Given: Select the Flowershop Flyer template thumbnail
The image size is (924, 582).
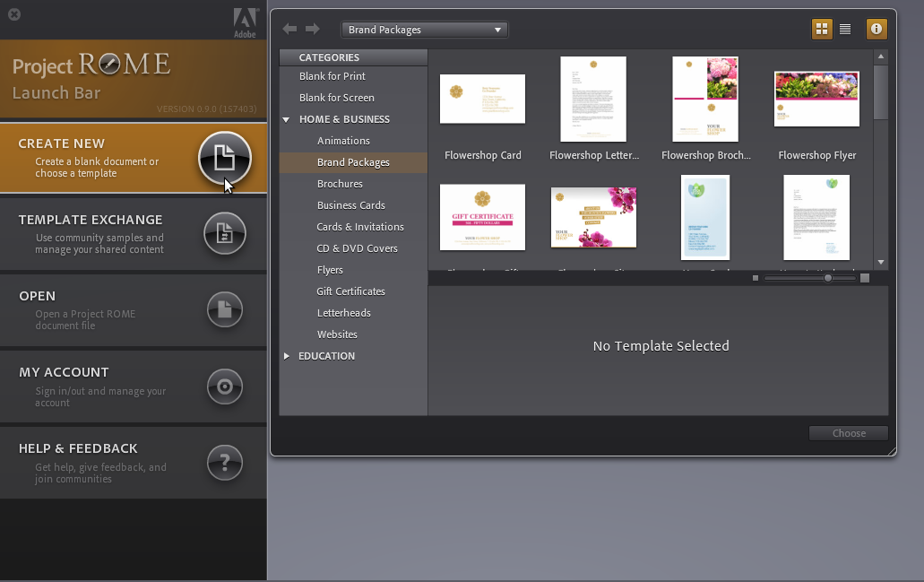Looking at the screenshot, I should 816,99.
